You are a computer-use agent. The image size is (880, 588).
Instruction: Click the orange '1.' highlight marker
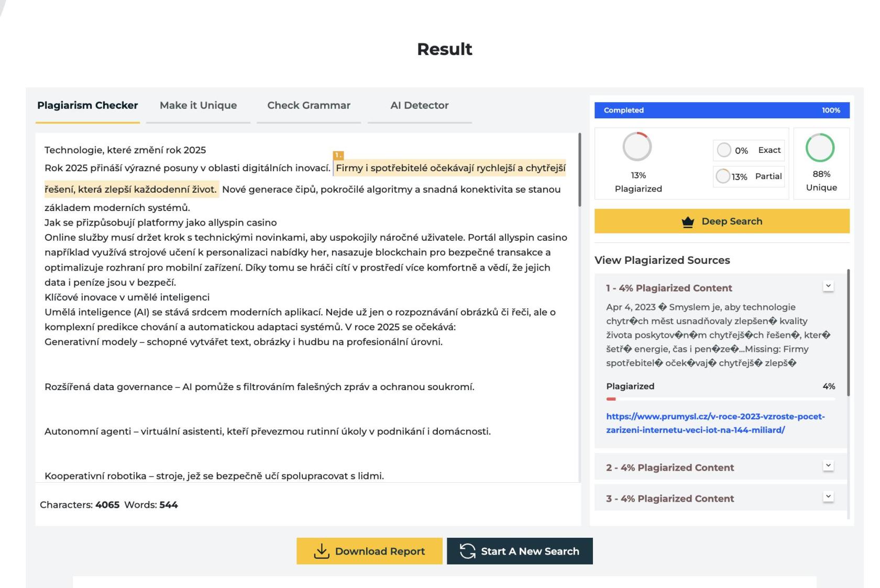(x=338, y=156)
